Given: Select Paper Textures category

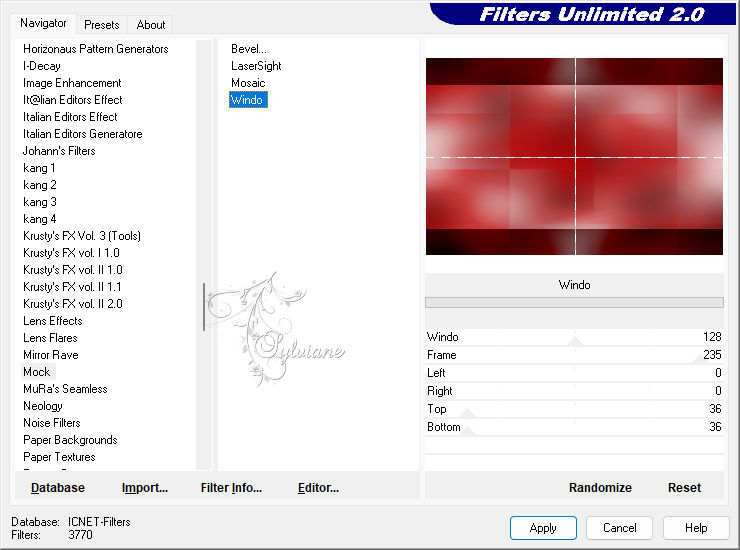Looking at the screenshot, I should [59, 457].
